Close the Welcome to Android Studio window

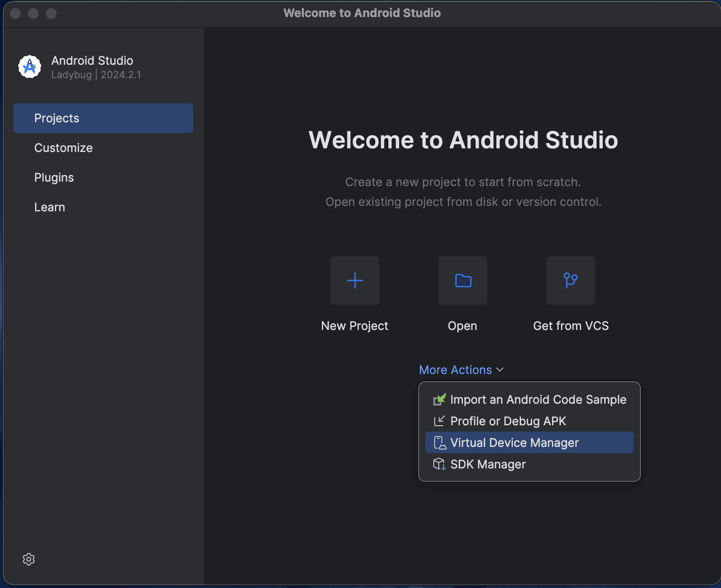15,13
